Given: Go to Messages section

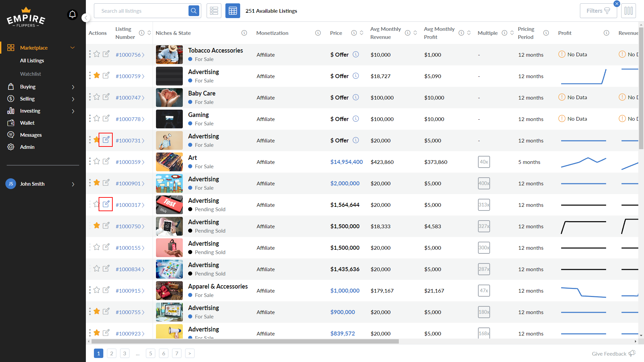Looking at the screenshot, I should [31, 135].
